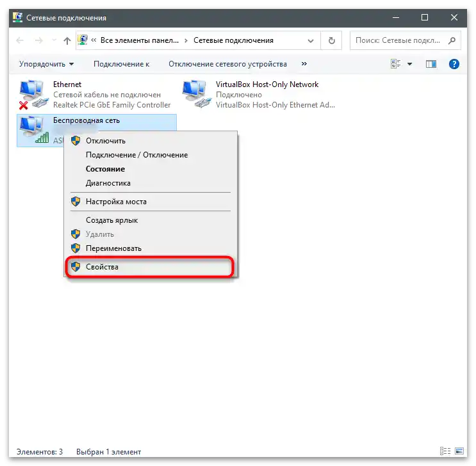Expand breadcrumb arrow before Сетевые подключения
The height and width of the screenshot is (466, 476).
click(186, 41)
